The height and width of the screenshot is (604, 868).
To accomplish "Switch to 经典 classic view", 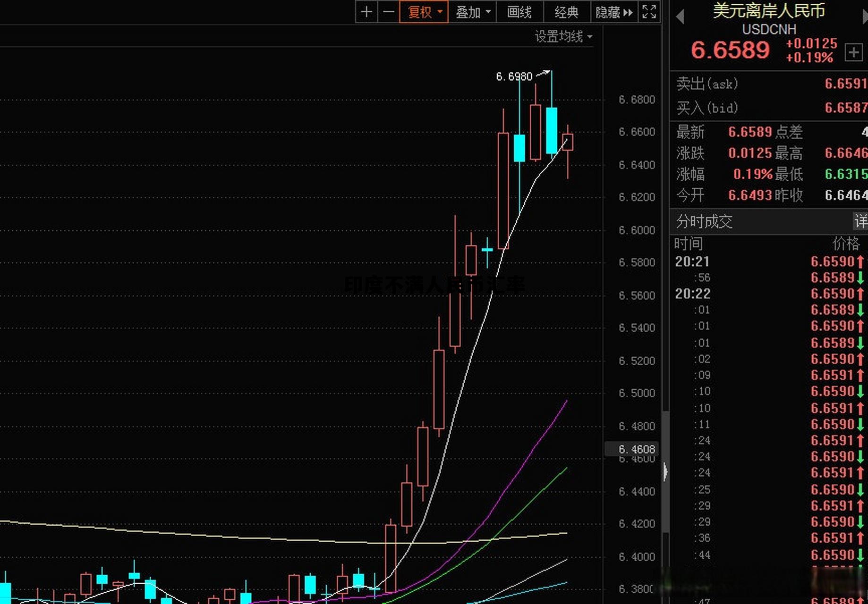I will [x=566, y=12].
